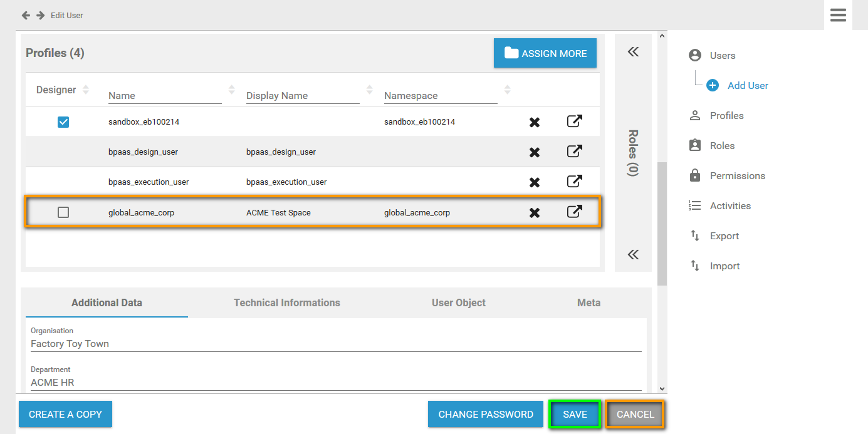Remove bpaas_execution_user profile via X icon
This screenshot has height=434, width=868.
534,182
